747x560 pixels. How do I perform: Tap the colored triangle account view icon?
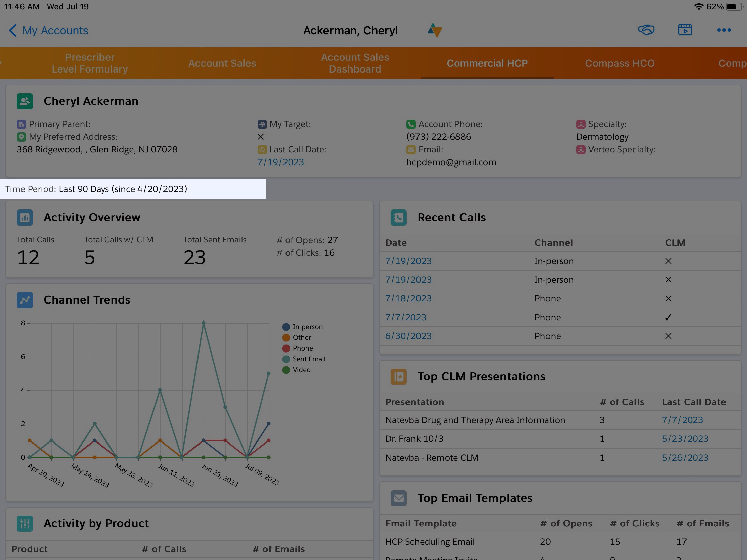coord(434,30)
